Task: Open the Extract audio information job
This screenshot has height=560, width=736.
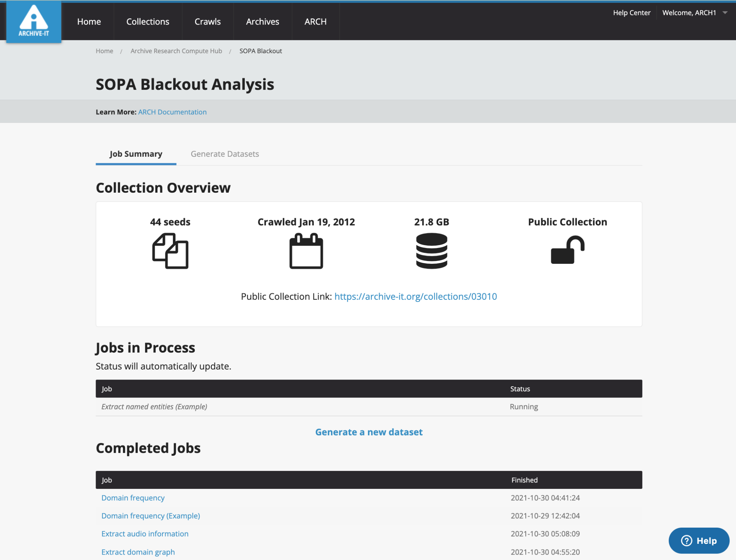Action: click(x=145, y=533)
